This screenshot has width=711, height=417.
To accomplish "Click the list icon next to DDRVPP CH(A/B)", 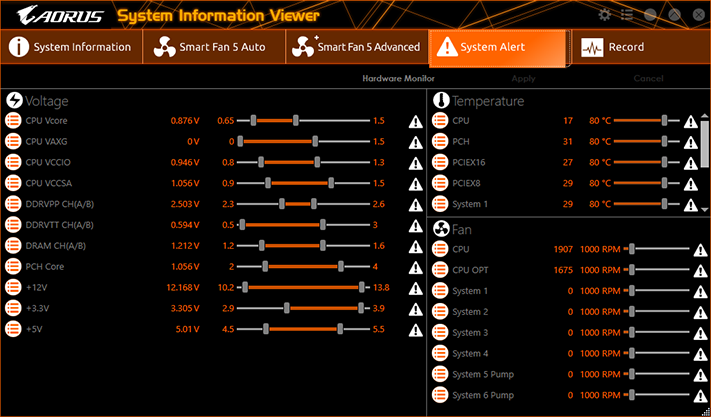I will (x=13, y=204).
